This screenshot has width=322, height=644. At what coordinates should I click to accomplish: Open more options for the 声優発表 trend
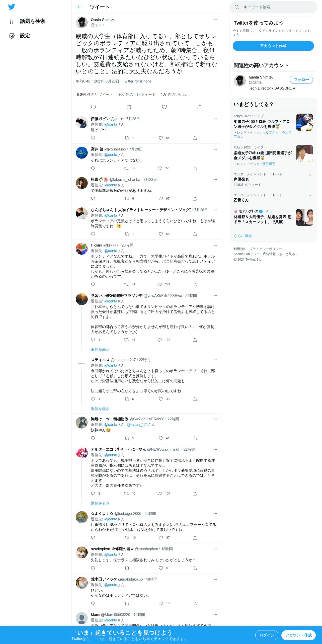tap(310, 175)
